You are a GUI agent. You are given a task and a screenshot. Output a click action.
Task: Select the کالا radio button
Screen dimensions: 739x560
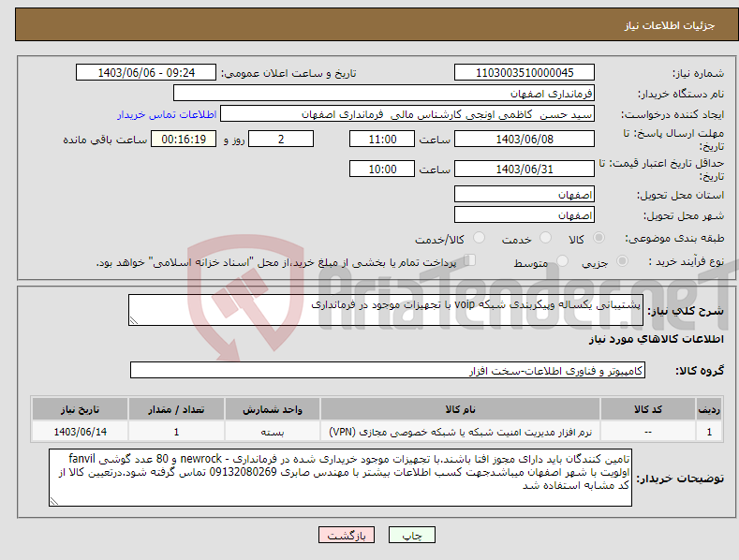tap(599, 238)
